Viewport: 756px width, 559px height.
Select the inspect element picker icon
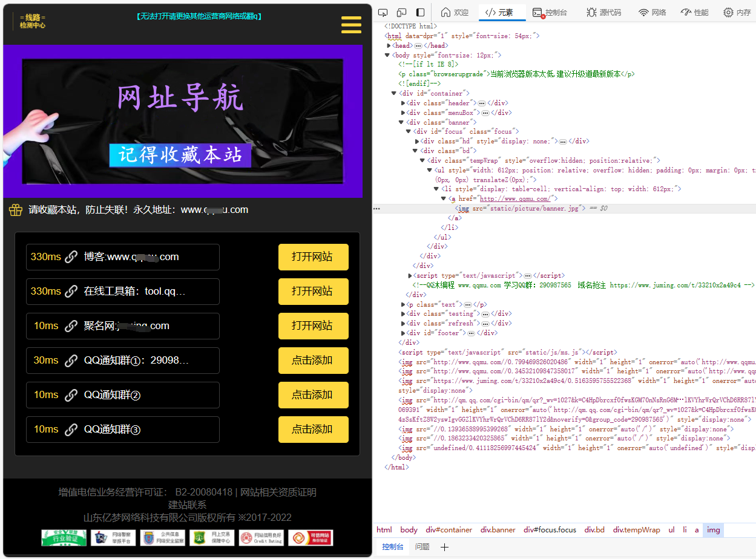(383, 11)
